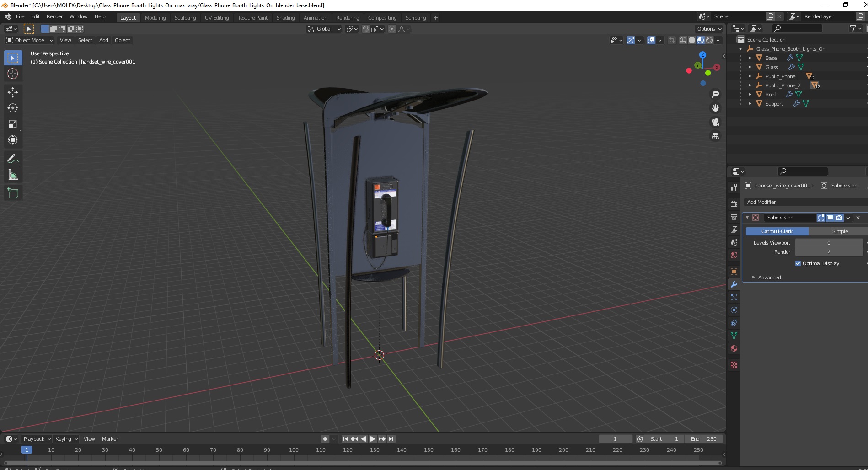This screenshot has height=470, width=868.
Task: Switch to material preview shading
Action: click(701, 40)
